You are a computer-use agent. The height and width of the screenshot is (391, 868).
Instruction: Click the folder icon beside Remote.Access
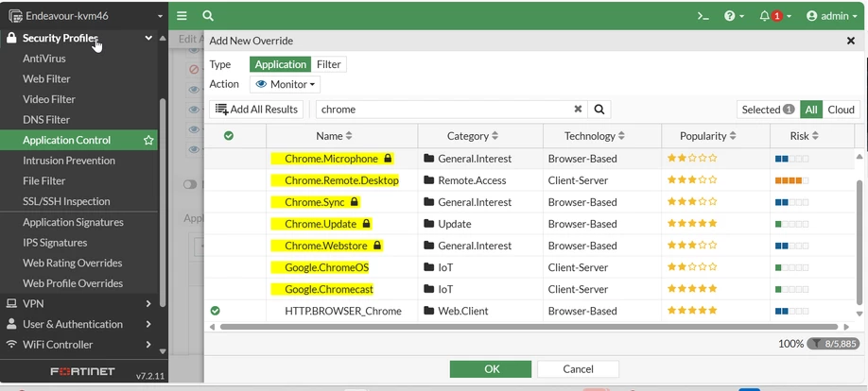[x=428, y=180]
